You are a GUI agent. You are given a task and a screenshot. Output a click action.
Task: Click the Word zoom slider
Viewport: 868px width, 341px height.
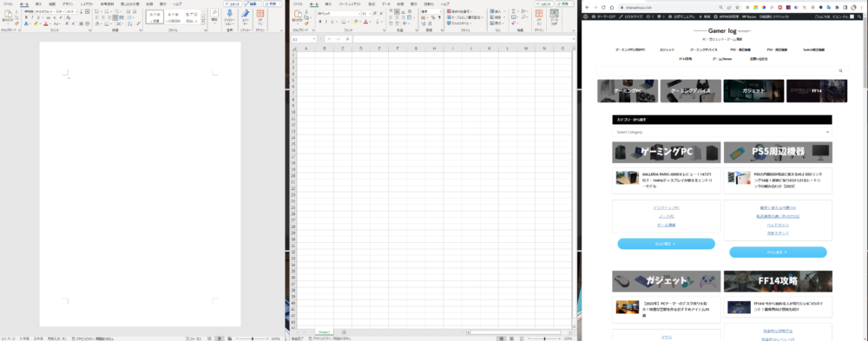252,338
